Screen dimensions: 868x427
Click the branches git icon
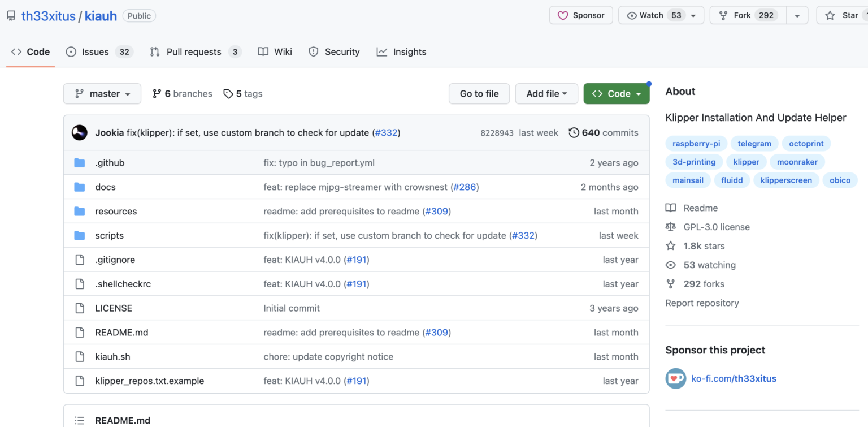coord(157,94)
